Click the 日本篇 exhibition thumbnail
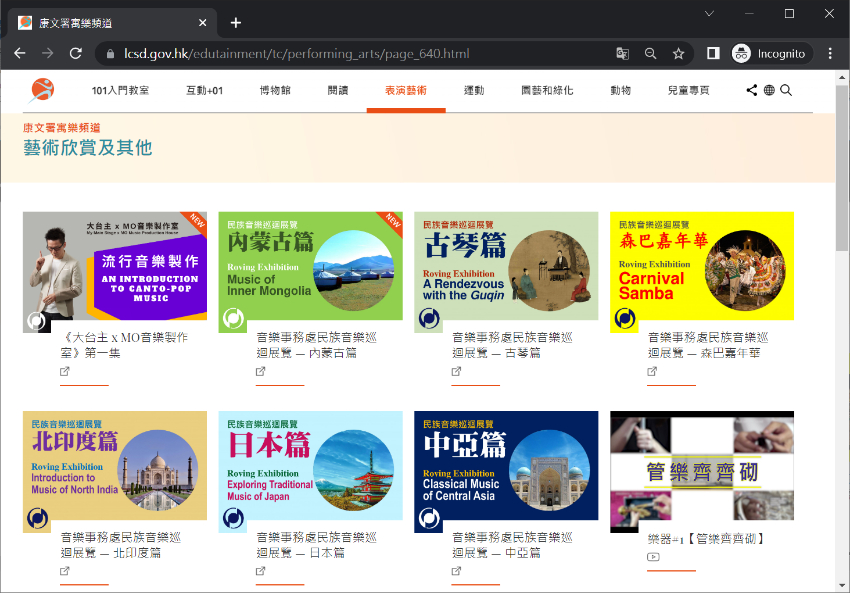Image resolution: width=850 pixels, height=593 pixels. (310, 466)
